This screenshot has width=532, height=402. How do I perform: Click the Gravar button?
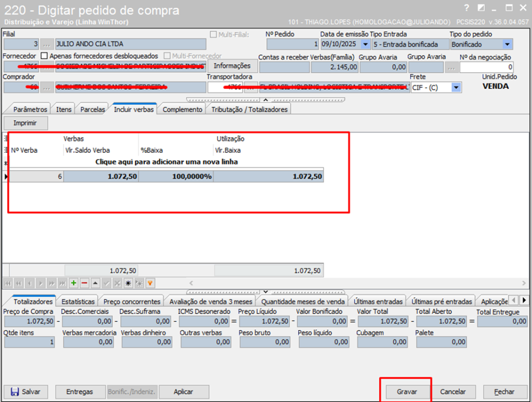pos(407,392)
